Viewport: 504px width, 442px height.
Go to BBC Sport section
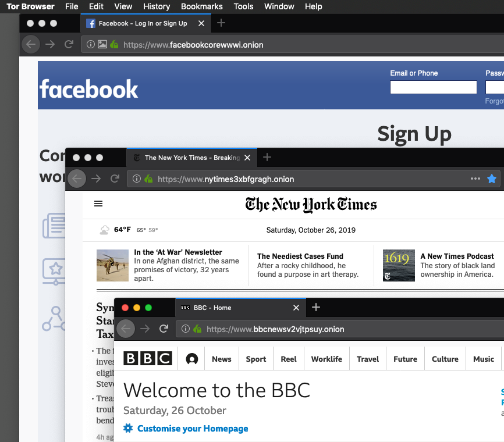click(256, 359)
